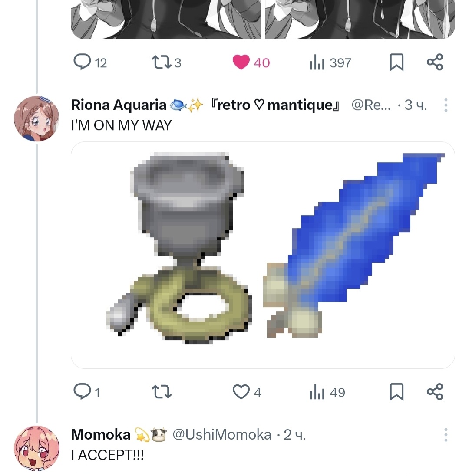Reply to Riona's I'M ON MY WAY tweet
The width and height of the screenshot is (469, 476).
[x=86, y=392]
